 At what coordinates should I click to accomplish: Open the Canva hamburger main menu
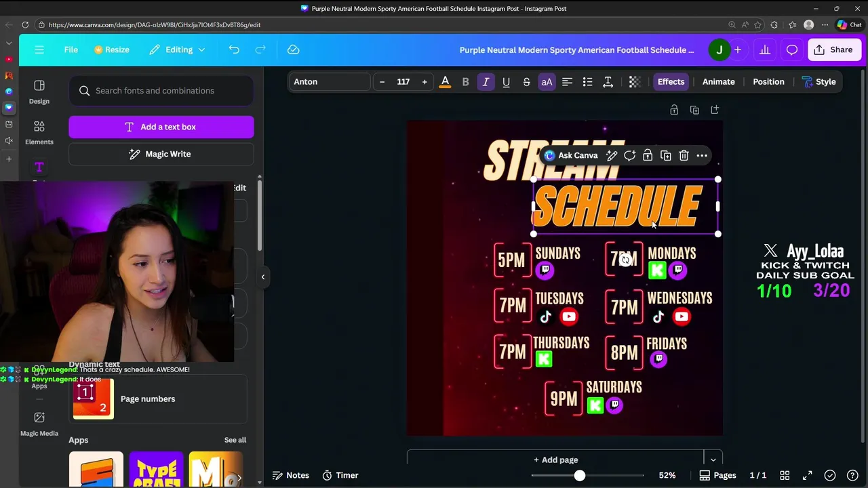click(x=39, y=49)
